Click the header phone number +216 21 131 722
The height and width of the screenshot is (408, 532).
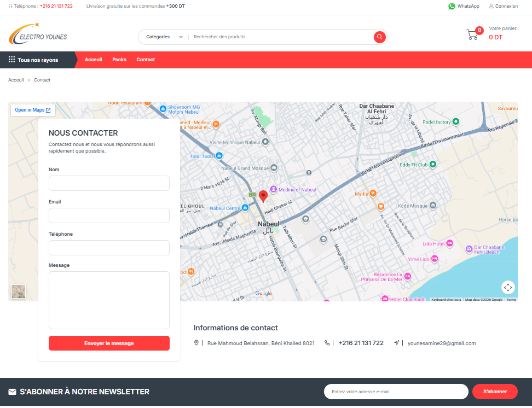pos(56,6)
